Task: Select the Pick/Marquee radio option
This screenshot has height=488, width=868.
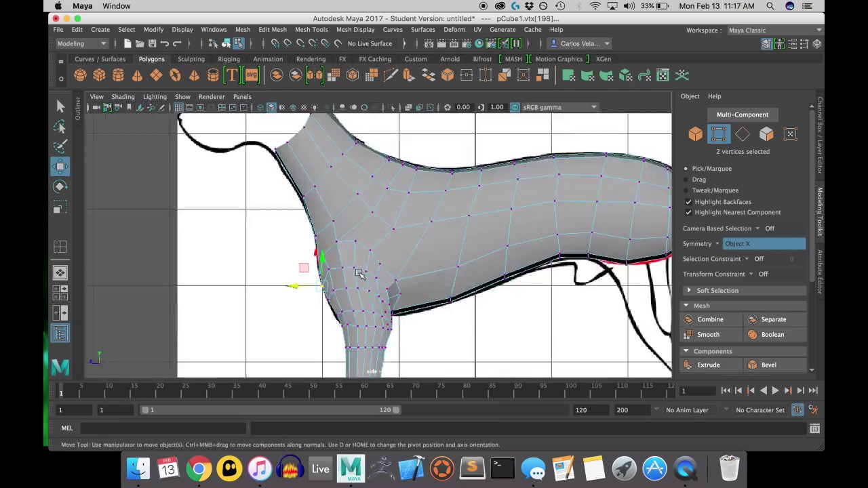Action: pyautogui.click(x=686, y=169)
